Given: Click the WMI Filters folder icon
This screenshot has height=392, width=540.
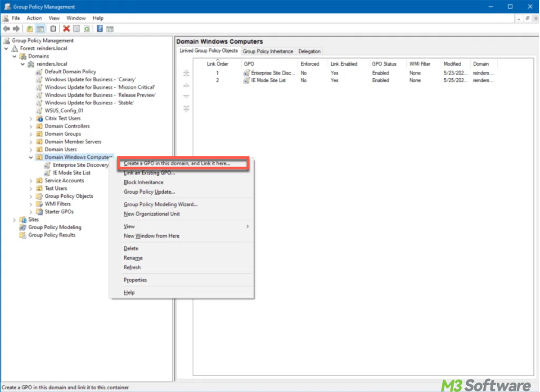Looking at the screenshot, I should 40,204.
